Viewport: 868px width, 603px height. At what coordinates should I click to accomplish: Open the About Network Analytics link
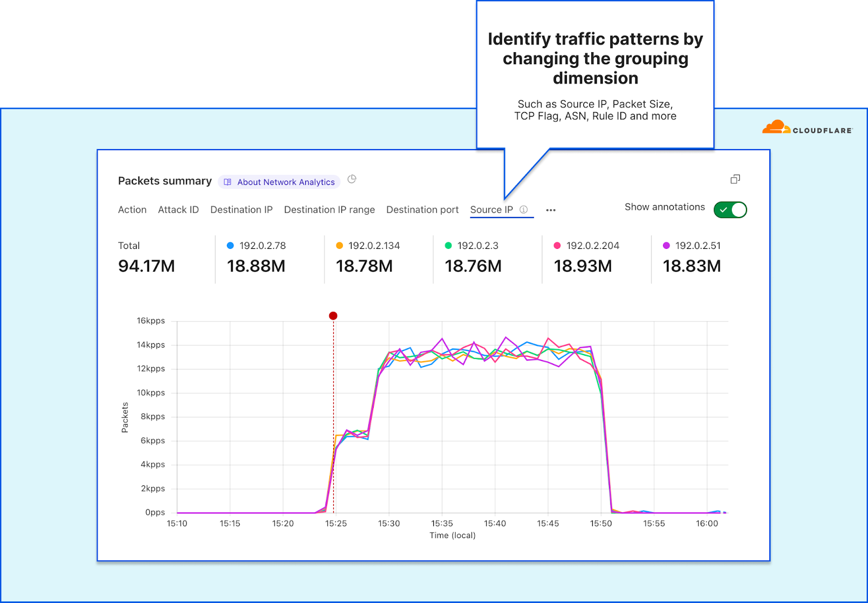[x=285, y=182]
